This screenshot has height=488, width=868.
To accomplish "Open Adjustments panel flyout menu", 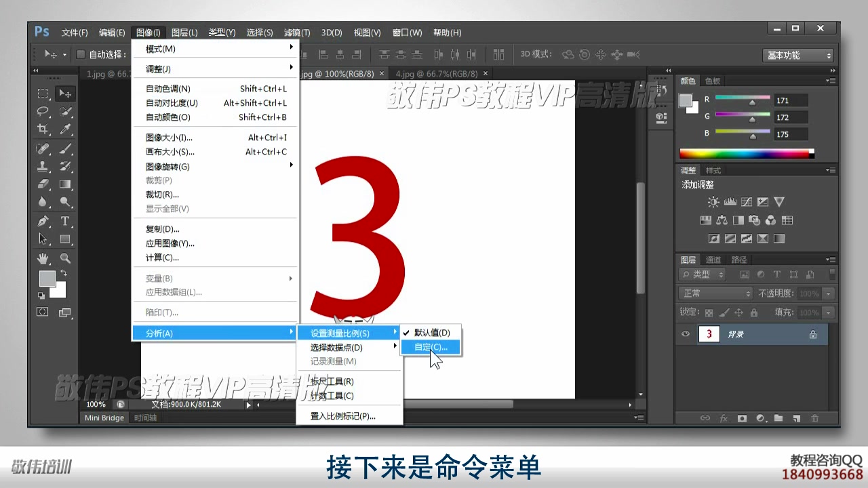I will 830,170.
